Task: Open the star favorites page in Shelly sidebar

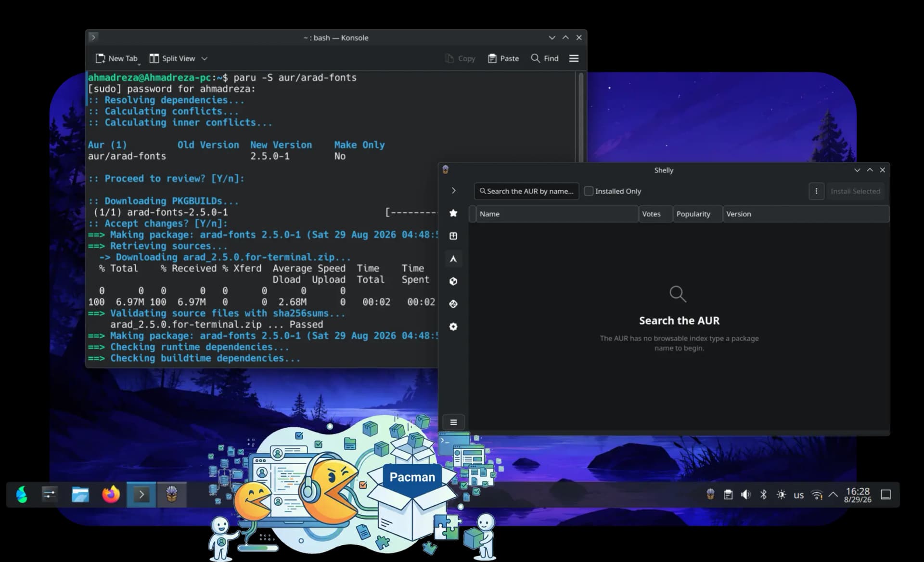Action: pos(453,213)
